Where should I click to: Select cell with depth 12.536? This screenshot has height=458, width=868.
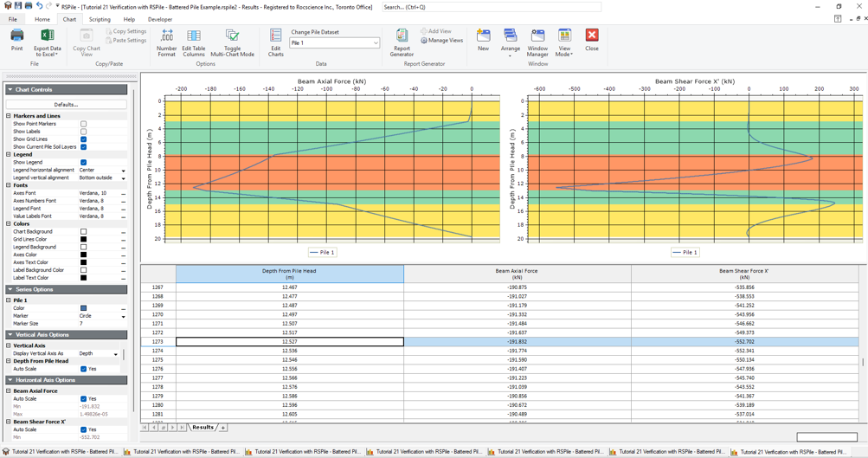[290, 352]
